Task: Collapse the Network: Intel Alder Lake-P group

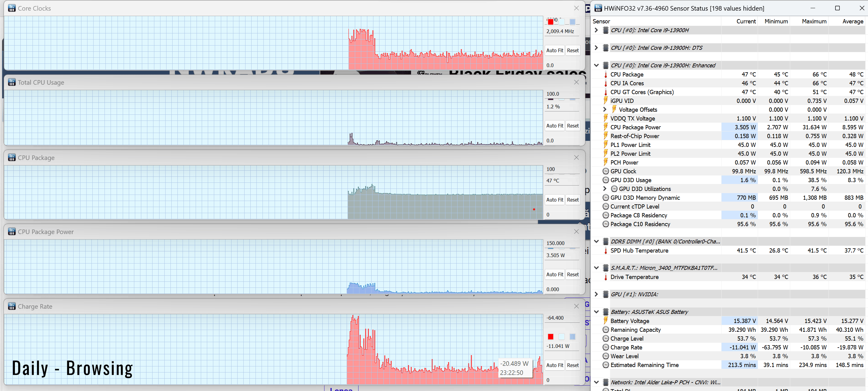Action: coord(596,382)
